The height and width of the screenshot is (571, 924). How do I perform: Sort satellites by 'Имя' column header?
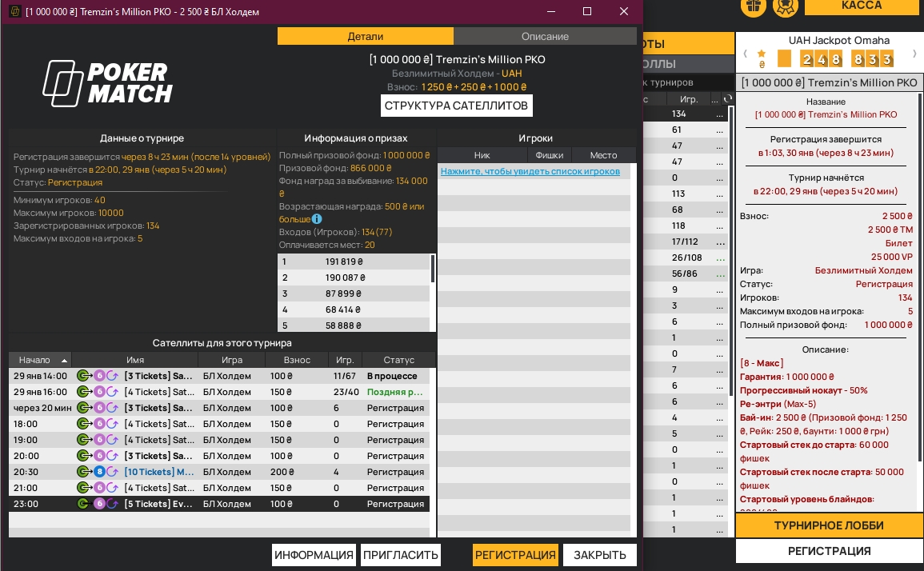click(x=135, y=359)
